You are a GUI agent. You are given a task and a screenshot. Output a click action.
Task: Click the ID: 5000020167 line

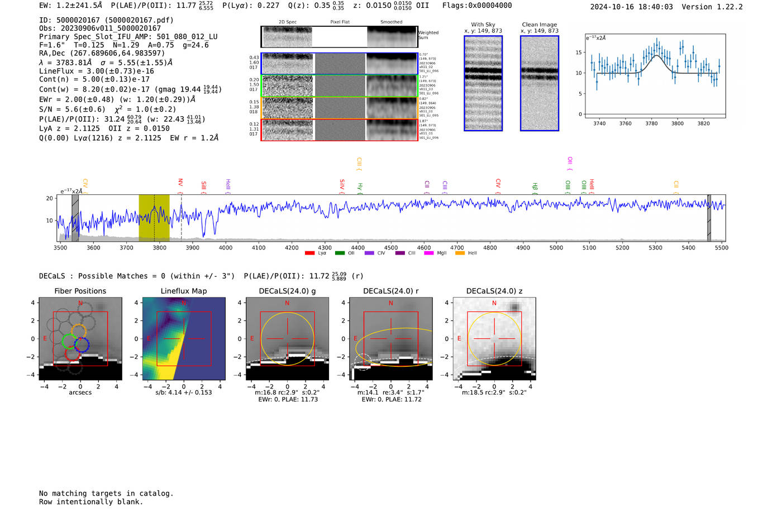[106, 20]
